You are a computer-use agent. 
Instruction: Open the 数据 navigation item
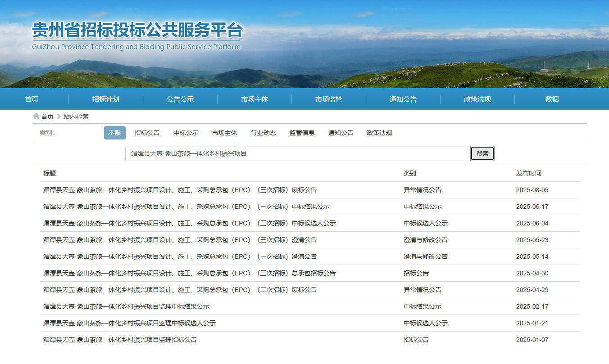(x=552, y=99)
